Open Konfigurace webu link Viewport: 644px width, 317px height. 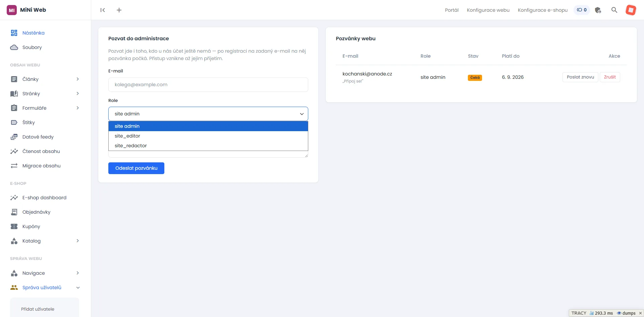coord(488,10)
